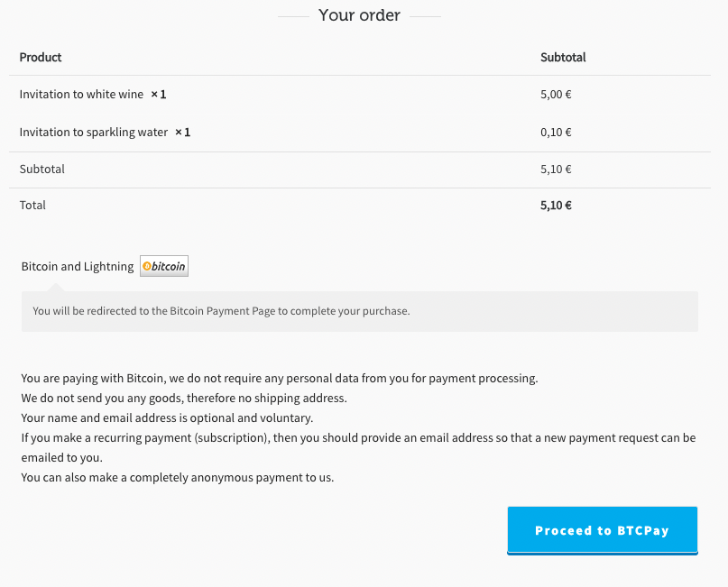This screenshot has height=587, width=728.
Task: Click the subtotal amount 5,10 €
Action: [556, 169]
